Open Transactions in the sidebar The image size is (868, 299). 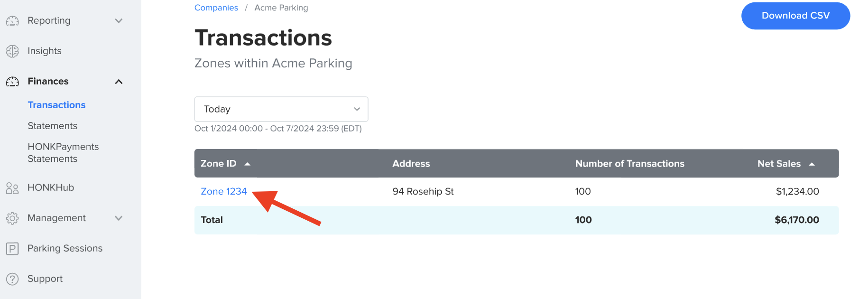[x=56, y=105]
